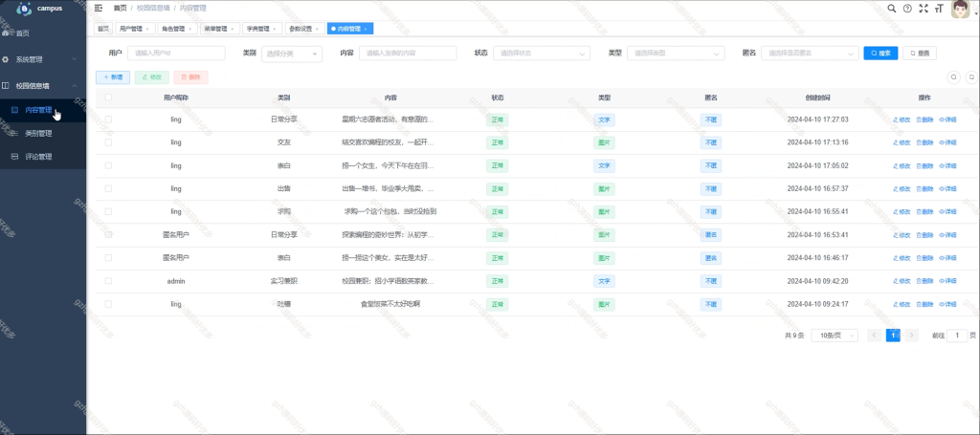Open the font size (tT) icon
This screenshot has height=435, width=980.
(939, 8)
